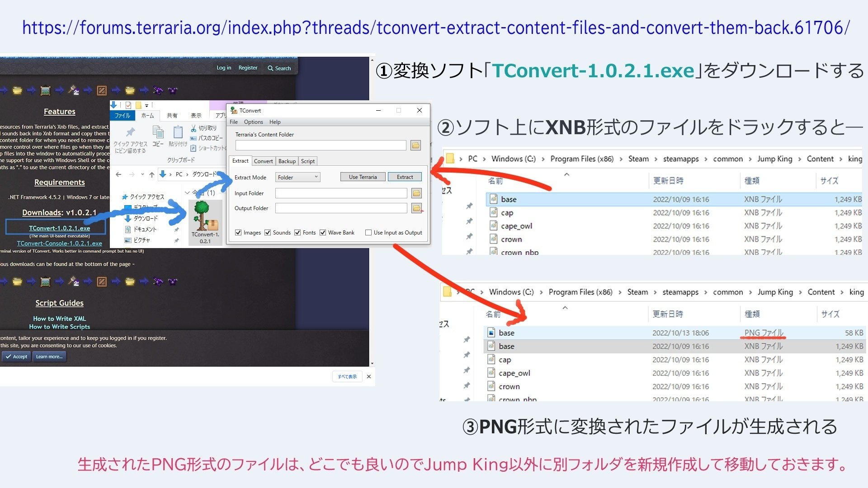Click the crown file icon in step ② list

click(x=494, y=239)
